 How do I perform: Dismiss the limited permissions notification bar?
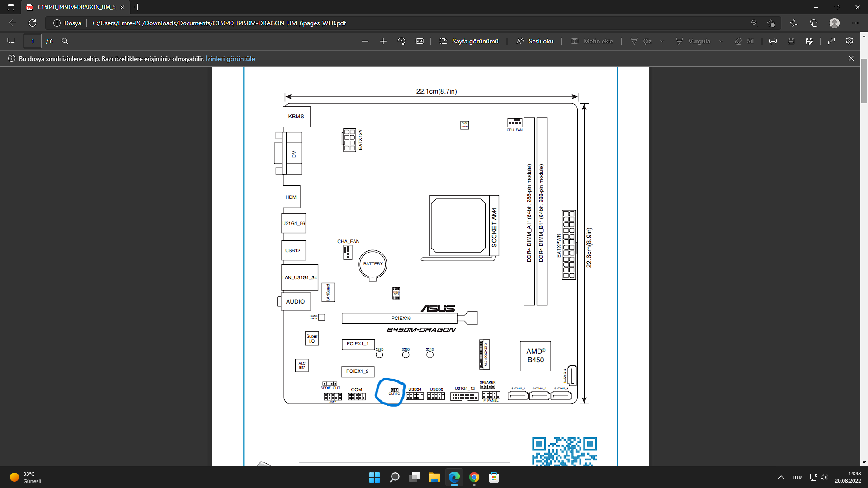pyautogui.click(x=851, y=58)
